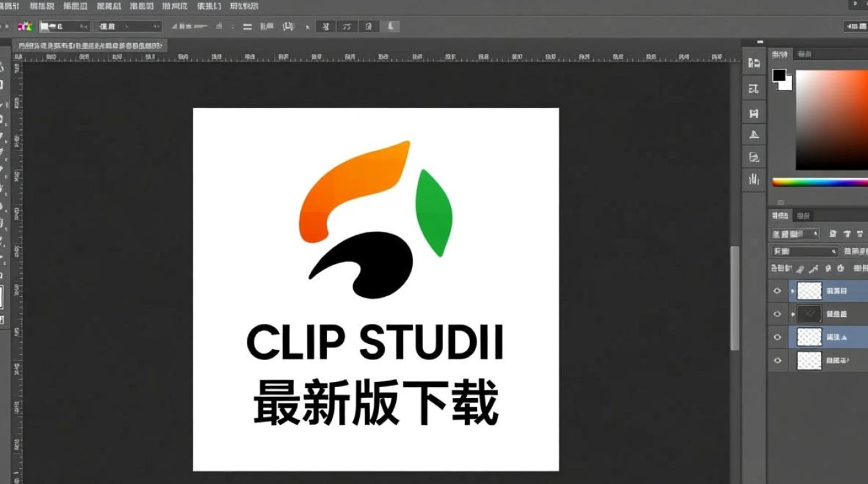
Task: Set the foreground color using the black swatch
Action: coord(778,76)
